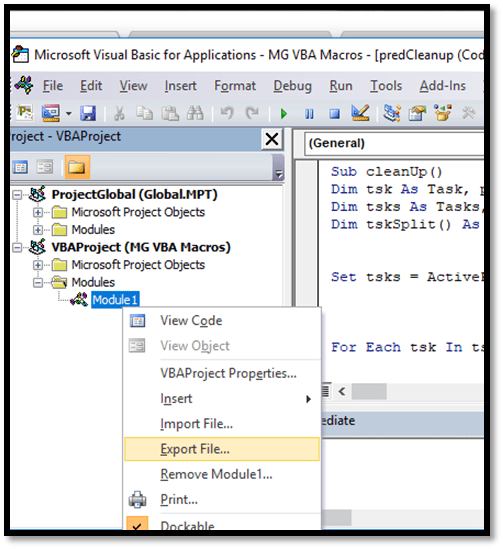The image size is (503, 549).
Task: Open Object Browser toolbar icon
Action: tap(443, 113)
